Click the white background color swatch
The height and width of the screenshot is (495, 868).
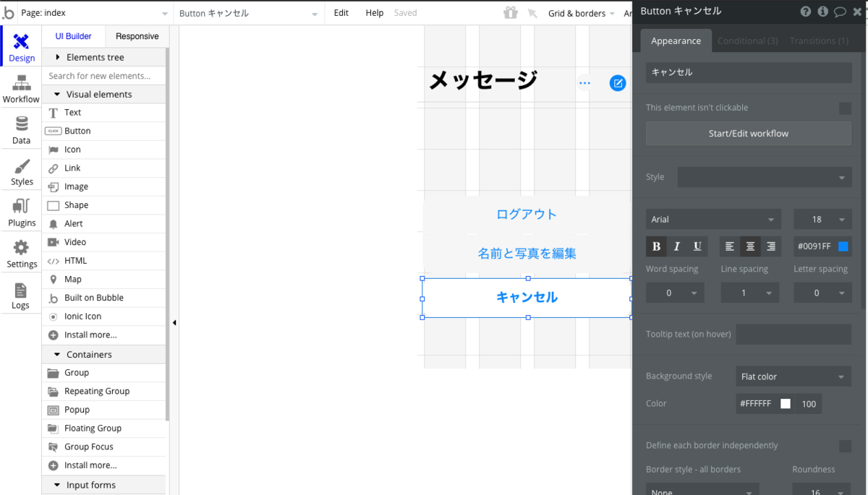(x=786, y=404)
